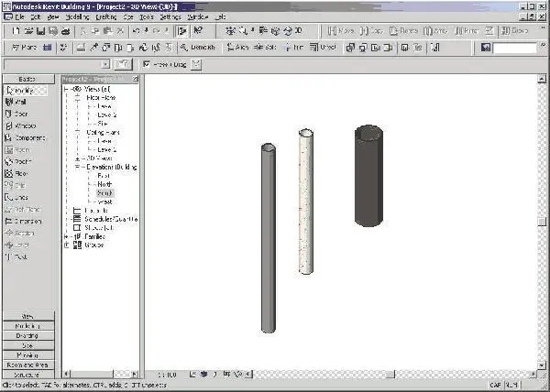Screen dimensions: 550x392
Task: Pick the Window tool in Basics panel
Action: (x=20, y=125)
